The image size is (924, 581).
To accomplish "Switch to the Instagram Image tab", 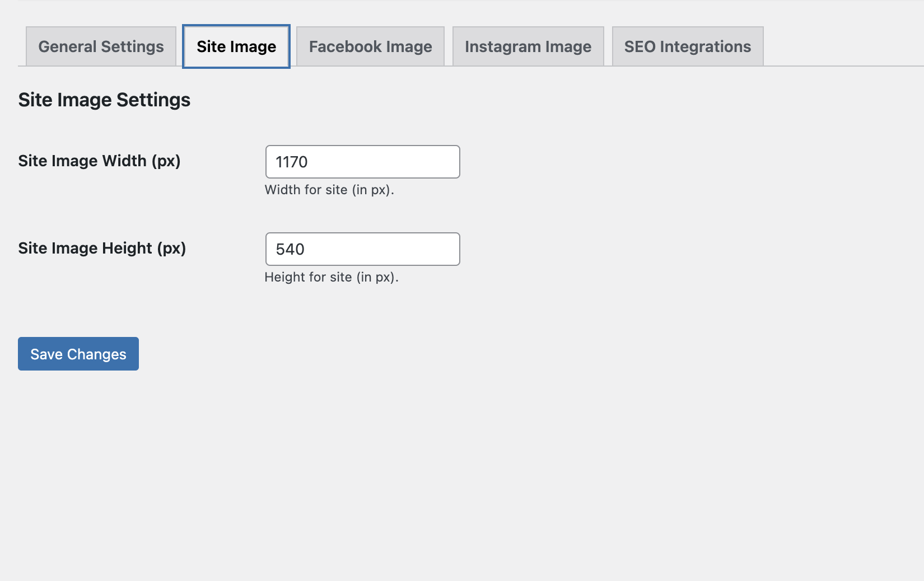I will pos(528,46).
